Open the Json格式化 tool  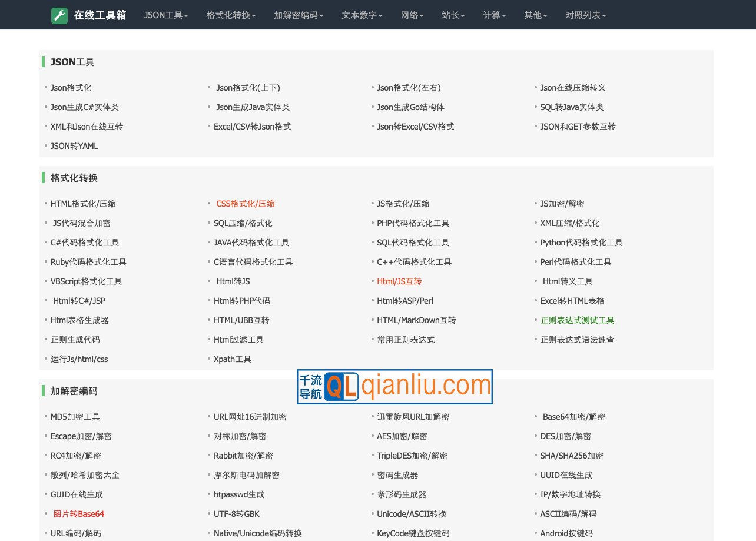(x=70, y=87)
